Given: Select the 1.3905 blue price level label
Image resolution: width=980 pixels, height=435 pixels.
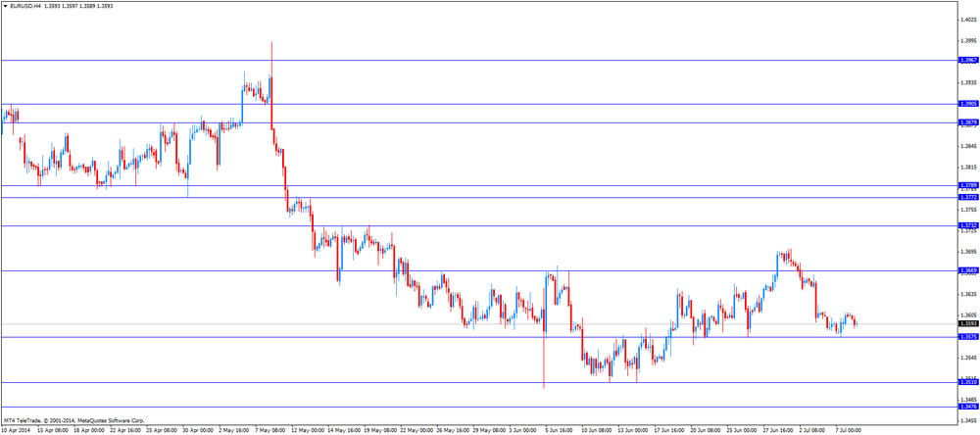Looking at the screenshot, I should pyautogui.click(x=967, y=104).
